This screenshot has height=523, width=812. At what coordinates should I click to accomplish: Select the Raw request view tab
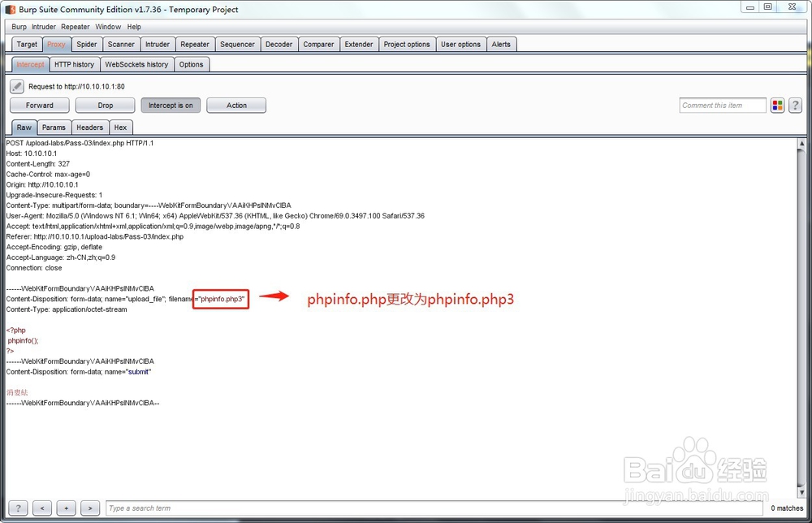[24, 128]
